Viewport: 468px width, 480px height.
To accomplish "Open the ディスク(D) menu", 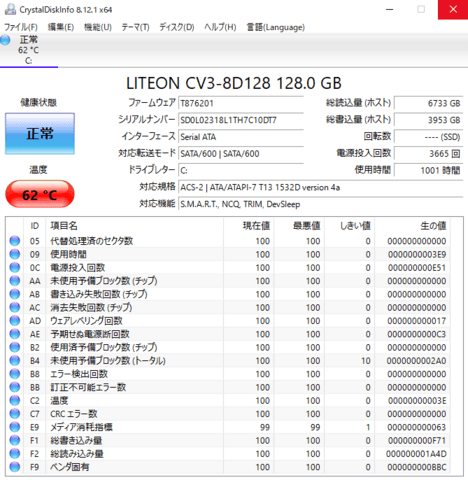I will point(177,27).
